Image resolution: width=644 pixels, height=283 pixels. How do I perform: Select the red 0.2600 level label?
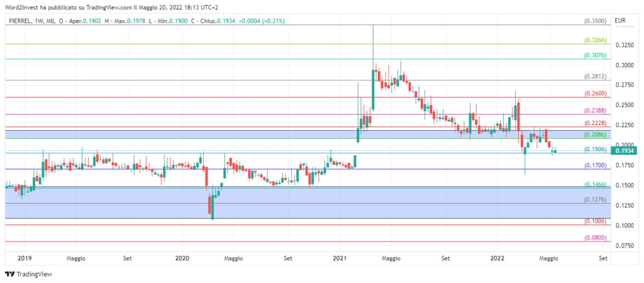point(595,94)
